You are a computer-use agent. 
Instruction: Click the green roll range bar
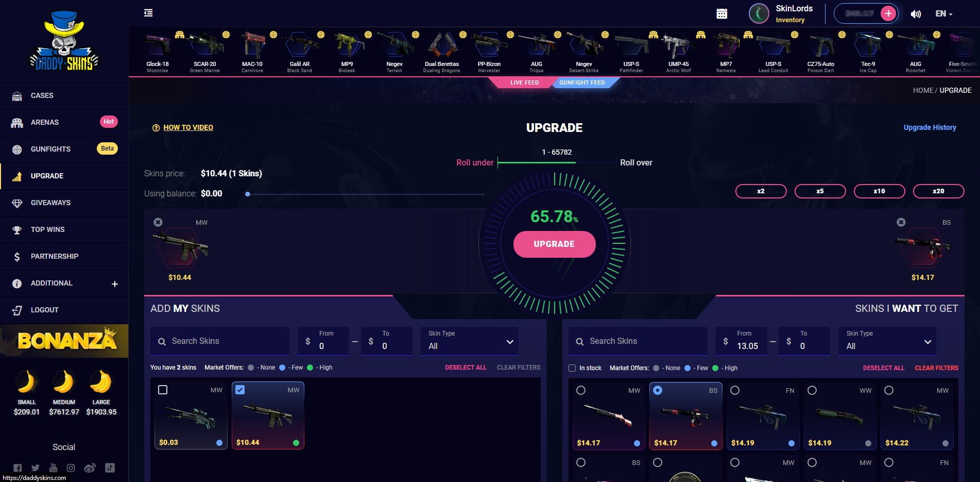click(537, 162)
